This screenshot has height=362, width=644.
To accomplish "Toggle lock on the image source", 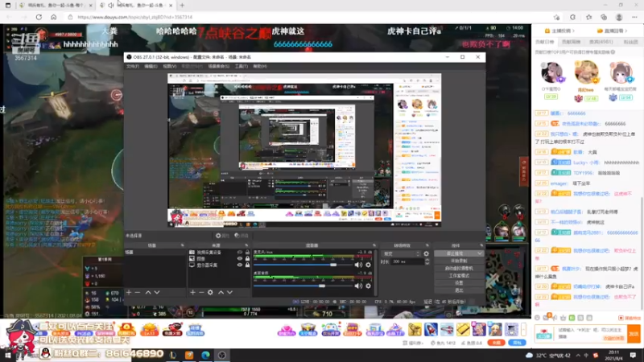I will [x=247, y=258].
